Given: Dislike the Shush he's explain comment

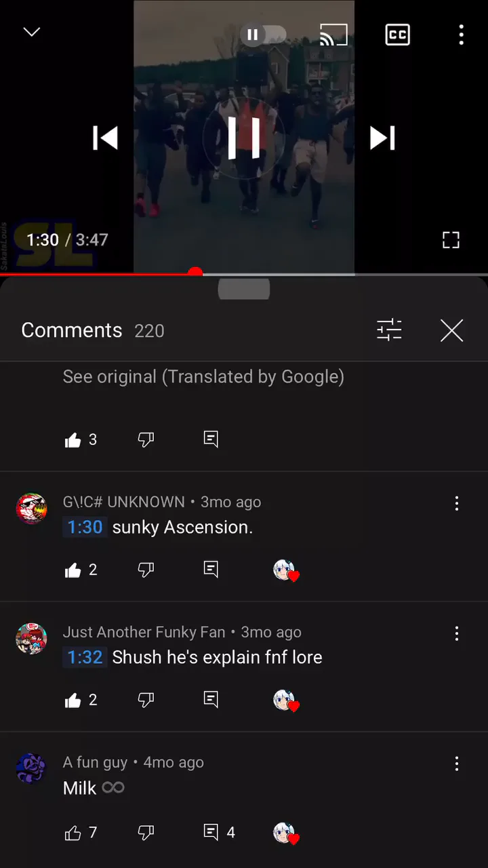Looking at the screenshot, I should (x=146, y=700).
